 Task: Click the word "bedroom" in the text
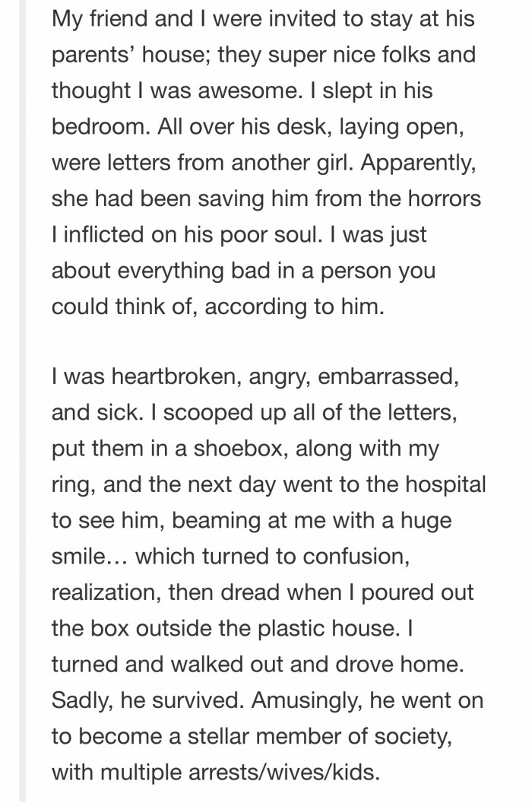(98, 126)
